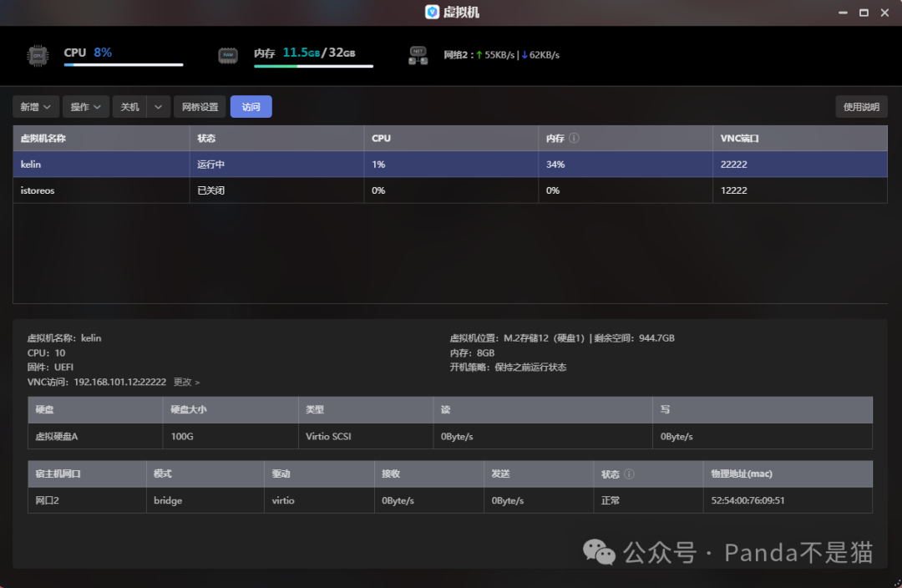
Task: Click the VNC端口 column header
Action: (799, 138)
